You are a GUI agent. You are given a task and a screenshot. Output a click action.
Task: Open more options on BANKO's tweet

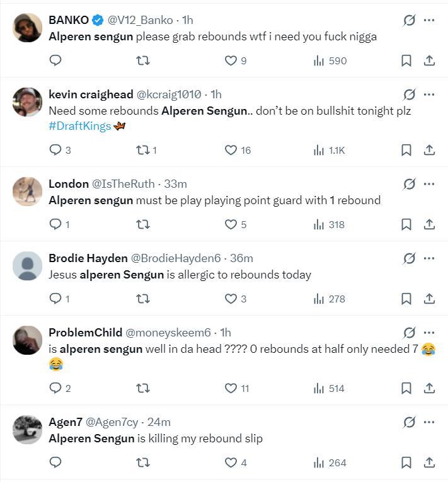429,20
